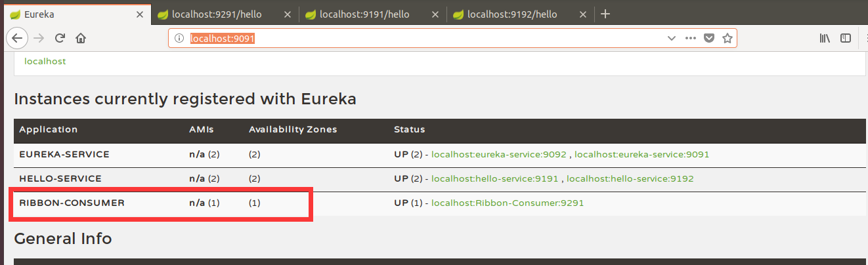Reload the current Eureka page
The height and width of the screenshot is (265, 868).
click(60, 38)
